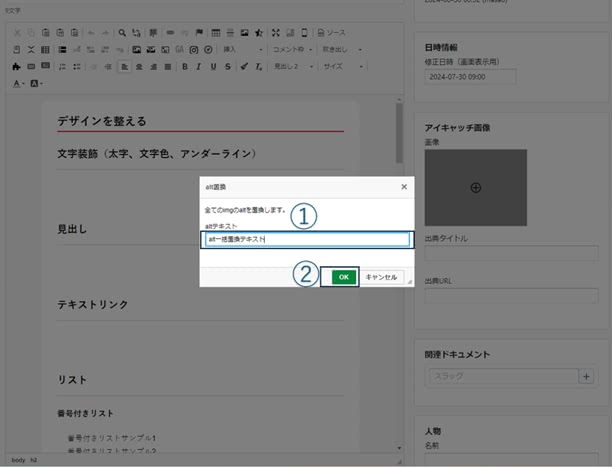
Task: Toggle Strikethrough formatting
Action: pyautogui.click(x=228, y=67)
